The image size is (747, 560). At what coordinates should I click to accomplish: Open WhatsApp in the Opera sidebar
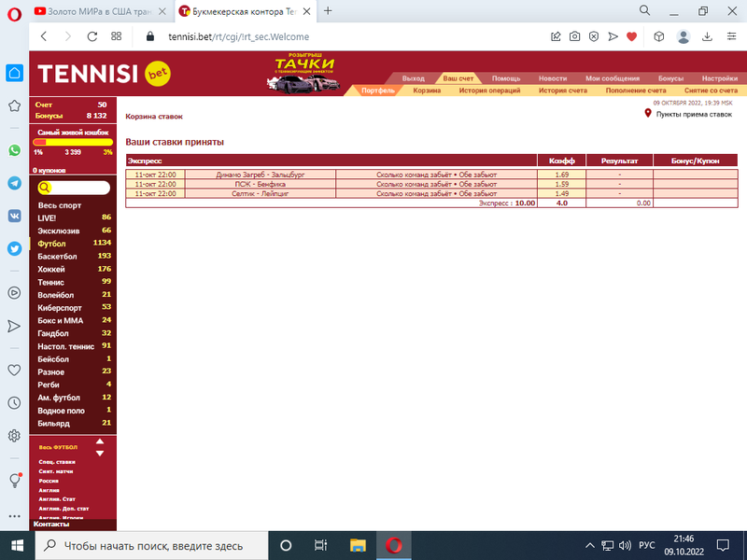[x=14, y=149]
